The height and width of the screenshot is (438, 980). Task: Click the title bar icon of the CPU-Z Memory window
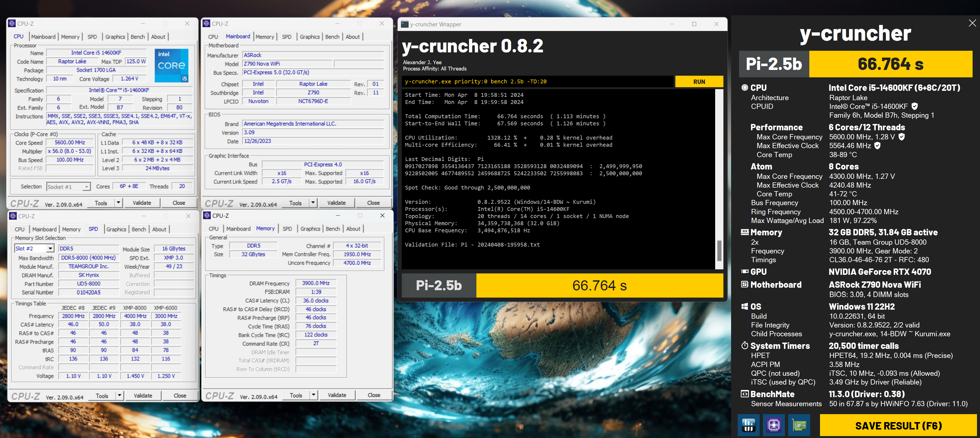[x=207, y=216]
